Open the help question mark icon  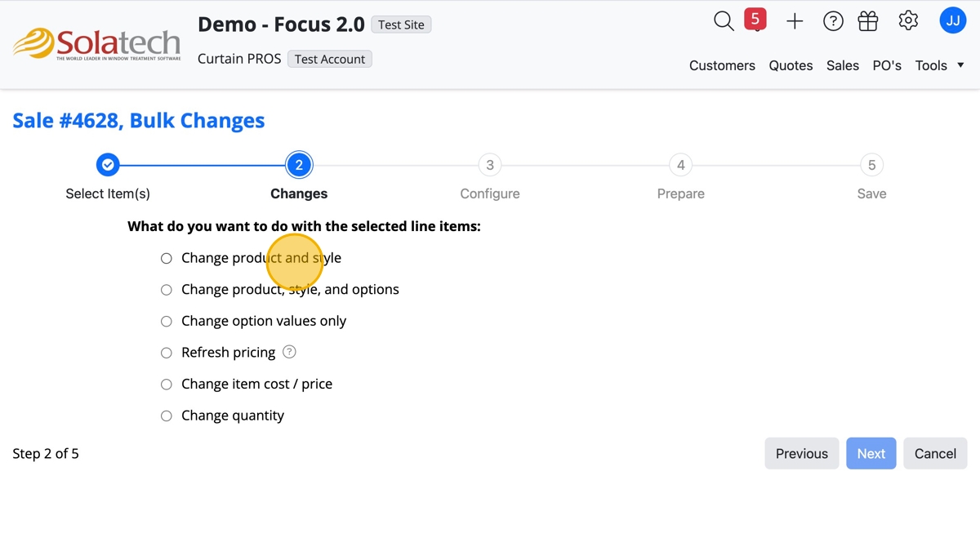[833, 22]
